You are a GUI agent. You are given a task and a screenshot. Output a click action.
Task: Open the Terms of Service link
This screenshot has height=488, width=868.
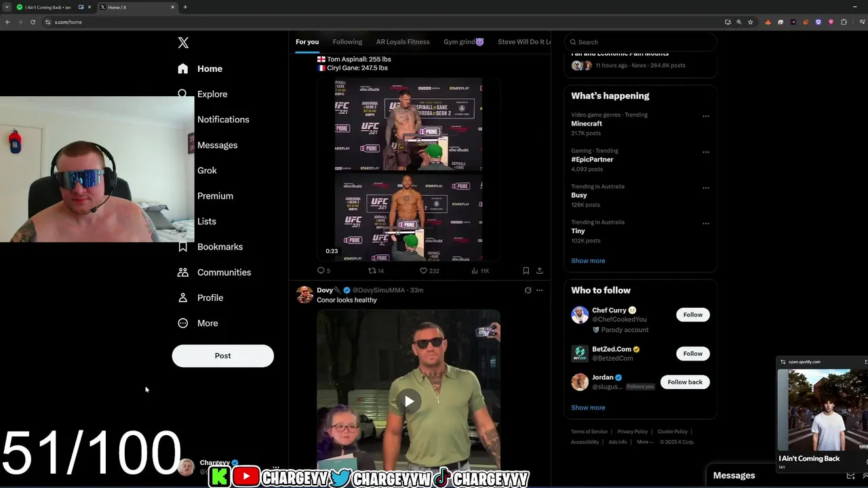coord(589,432)
